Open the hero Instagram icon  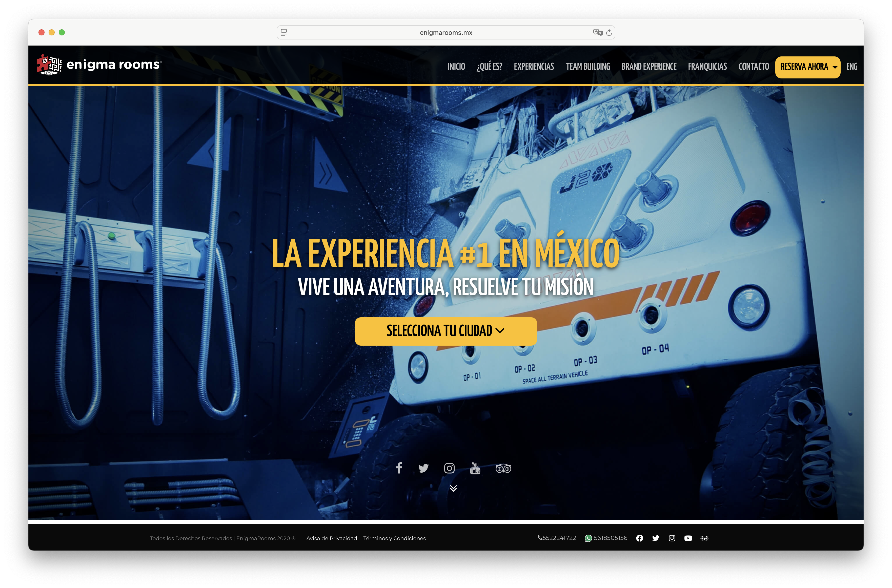point(449,468)
